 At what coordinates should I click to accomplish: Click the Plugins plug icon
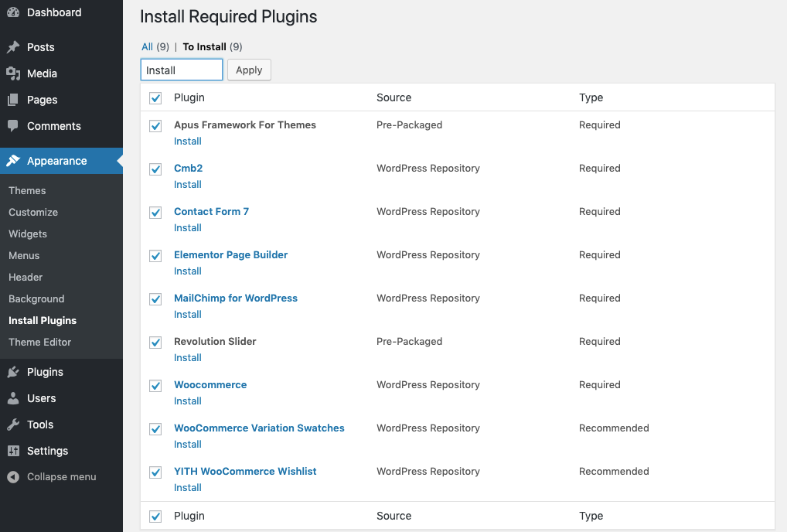click(13, 372)
